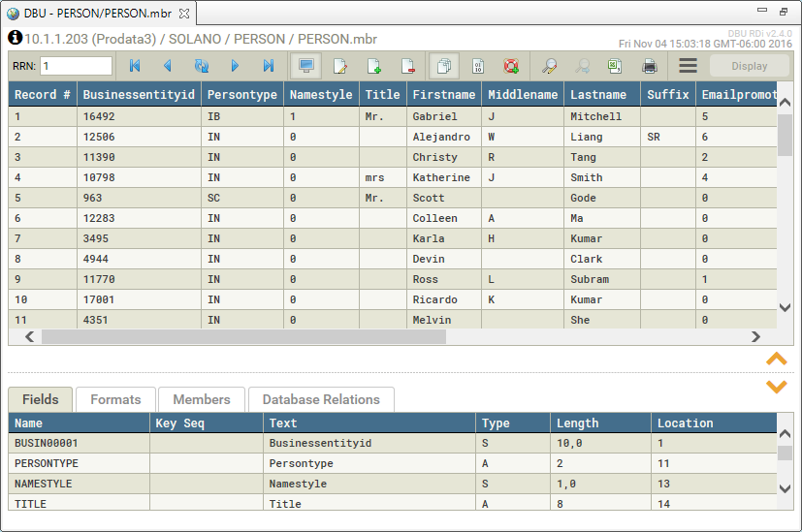Go to first record navigation icon
The image size is (802, 532).
tap(135, 66)
